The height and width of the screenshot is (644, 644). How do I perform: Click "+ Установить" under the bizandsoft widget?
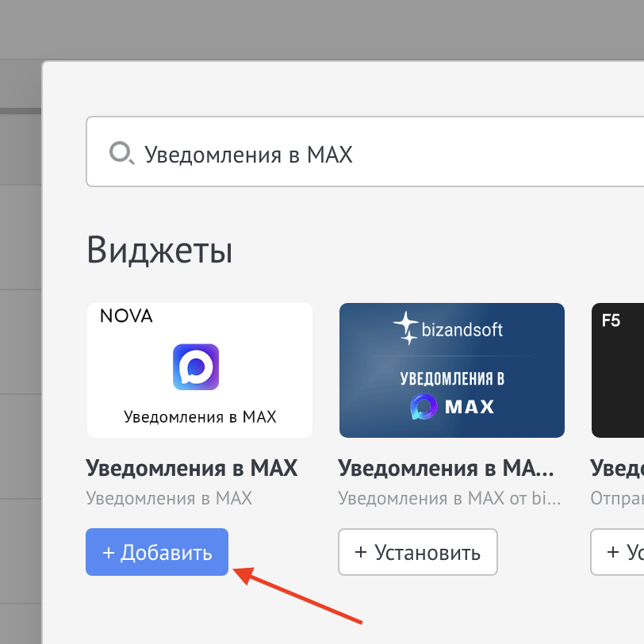[x=418, y=551]
